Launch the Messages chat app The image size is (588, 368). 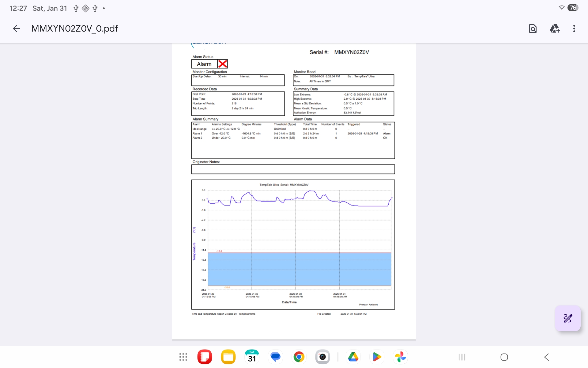(x=275, y=357)
